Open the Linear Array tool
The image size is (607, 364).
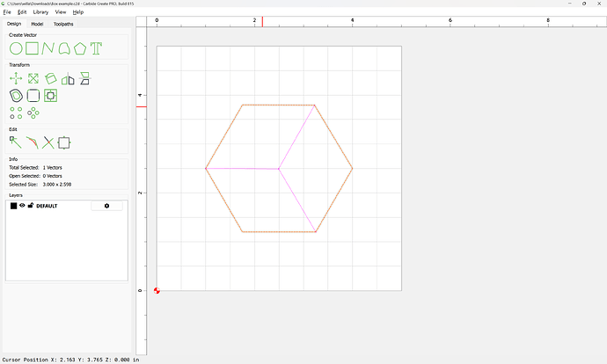pos(16,113)
